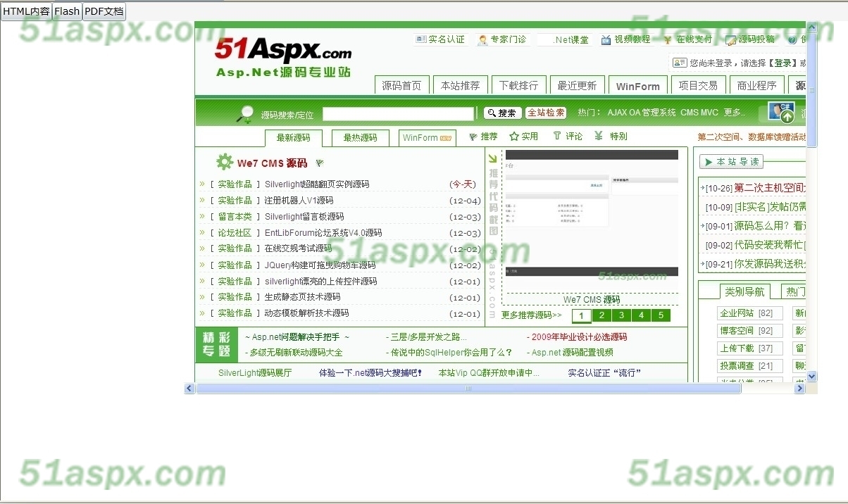Viewport: 848px width, 504px height.
Task: Click the We7 CMS screenshot thumbnail
Action: coord(592,213)
